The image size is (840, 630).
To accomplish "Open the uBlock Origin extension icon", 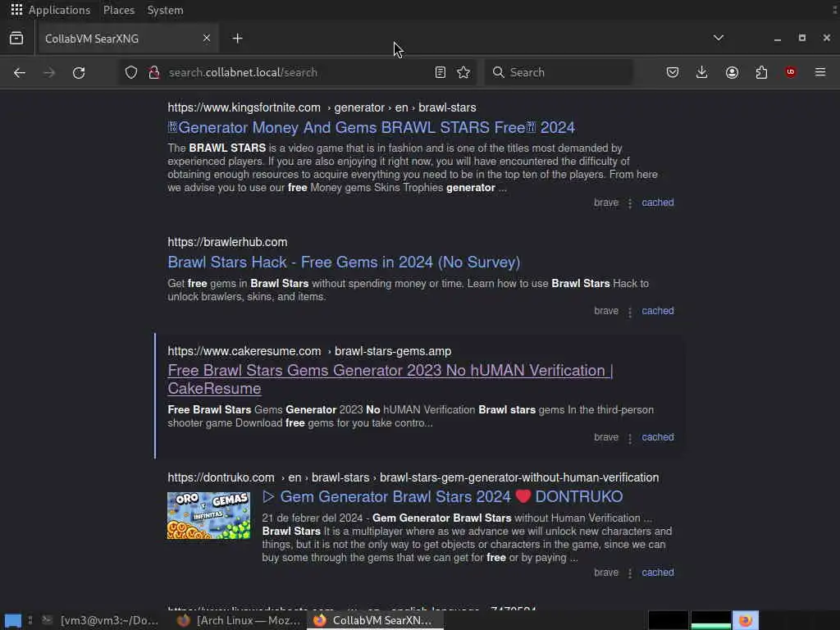I will [x=791, y=72].
